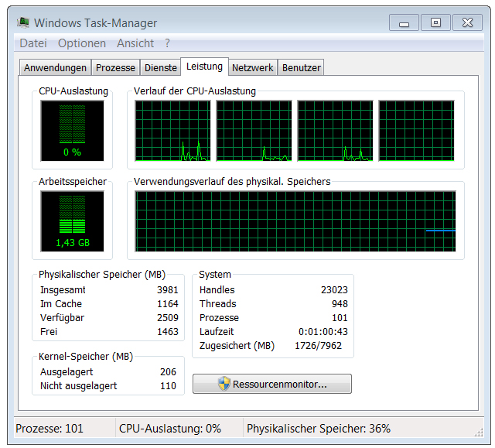The height and width of the screenshot is (448, 495).
Task: Click the Ausgelagert value 206
Action: tap(168, 372)
